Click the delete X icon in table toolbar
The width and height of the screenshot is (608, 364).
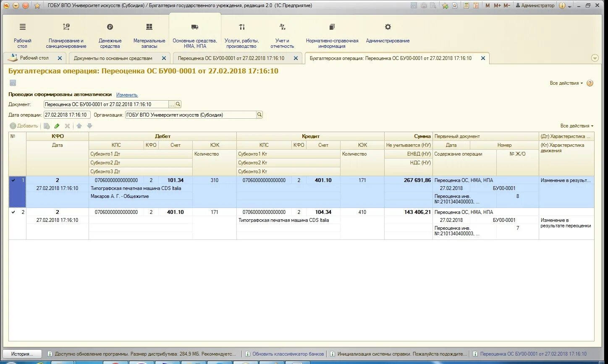(x=67, y=126)
